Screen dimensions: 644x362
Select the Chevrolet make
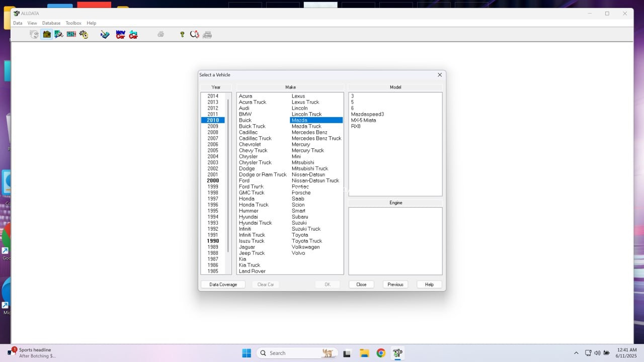pyautogui.click(x=250, y=144)
